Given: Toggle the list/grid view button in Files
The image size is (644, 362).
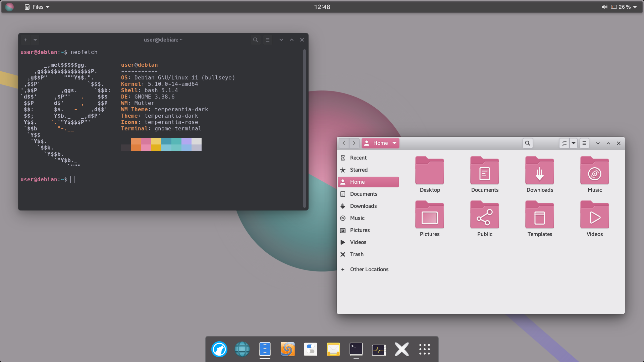Looking at the screenshot, I should pos(564,143).
